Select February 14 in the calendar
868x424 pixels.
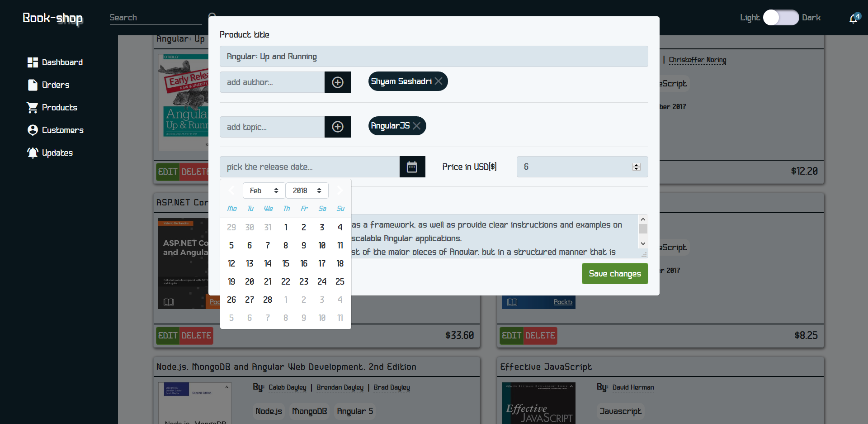click(268, 263)
